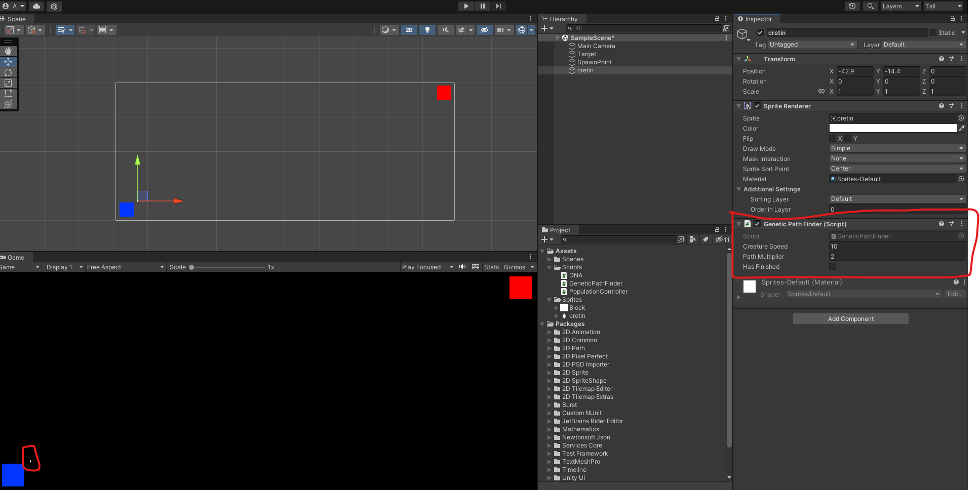Image resolution: width=980 pixels, height=490 pixels.
Task: Enable the Static checkbox
Action: pyautogui.click(x=933, y=33)
